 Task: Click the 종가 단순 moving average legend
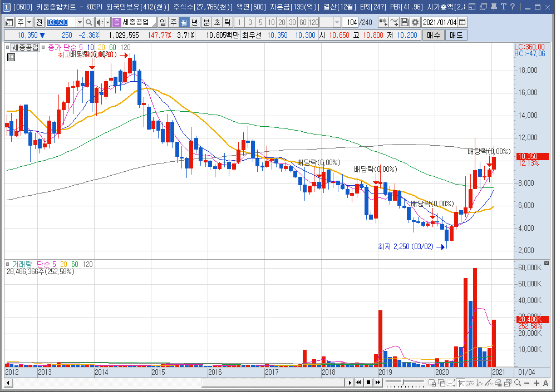pos(65,47)
